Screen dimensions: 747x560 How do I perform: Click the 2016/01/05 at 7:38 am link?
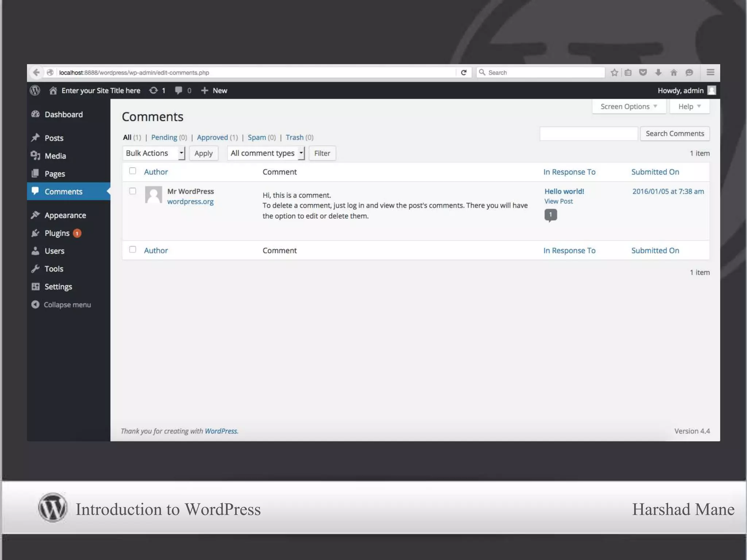tap(668, 191)
